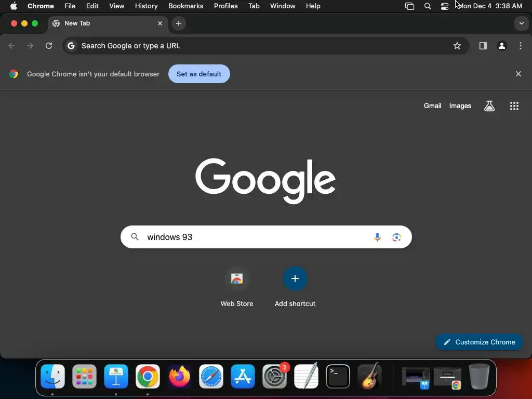Search by image with Google Lens
Screen dimensions: 532x399
point(396,237)
